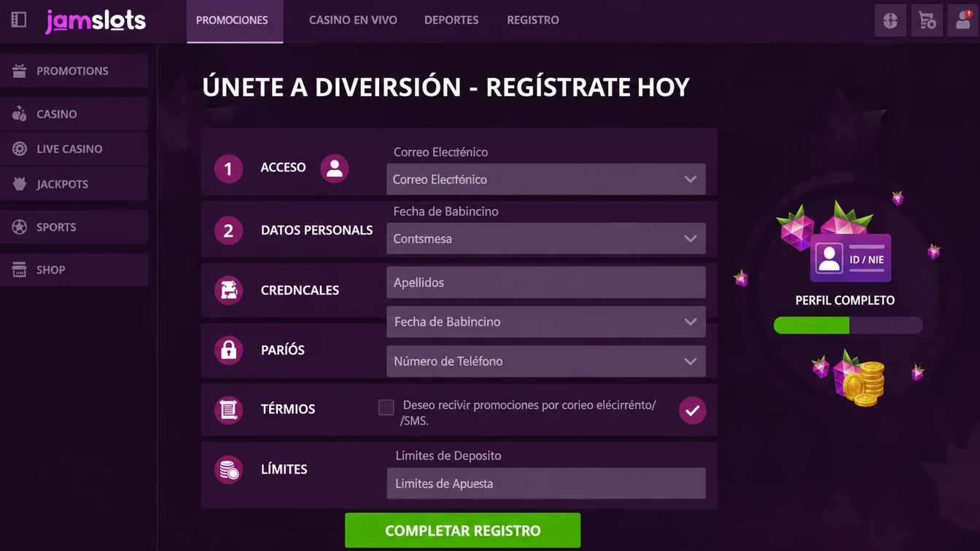Viewport: 980px width, 551px height.
Task: Click the step 1 number circle
Action: coord(228,169)
